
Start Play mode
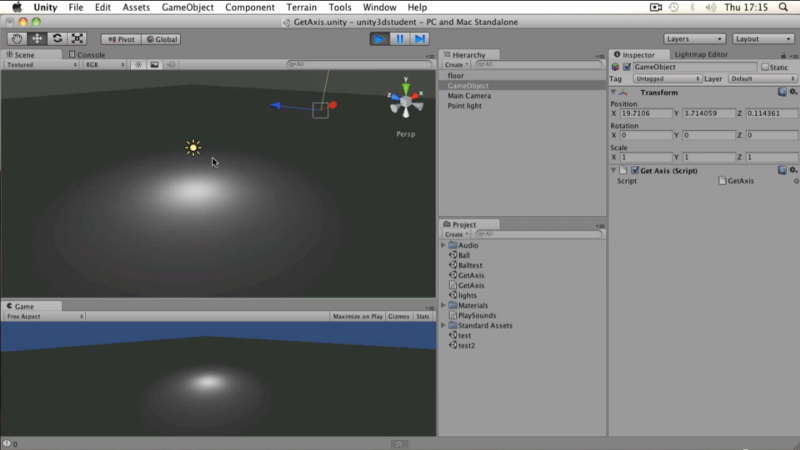[379, 39]
